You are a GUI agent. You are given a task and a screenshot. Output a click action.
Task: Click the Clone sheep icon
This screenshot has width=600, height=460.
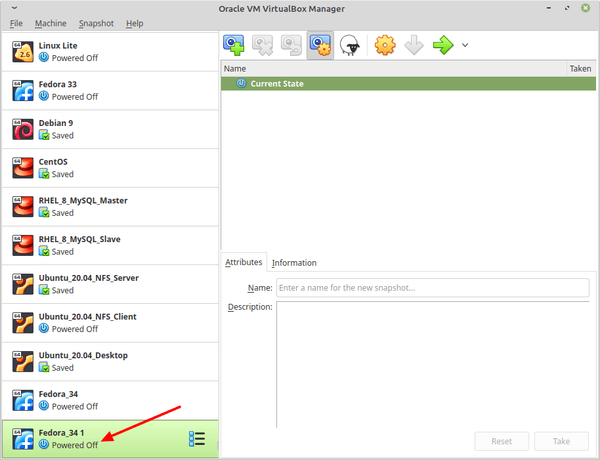[x=349, y=45]
